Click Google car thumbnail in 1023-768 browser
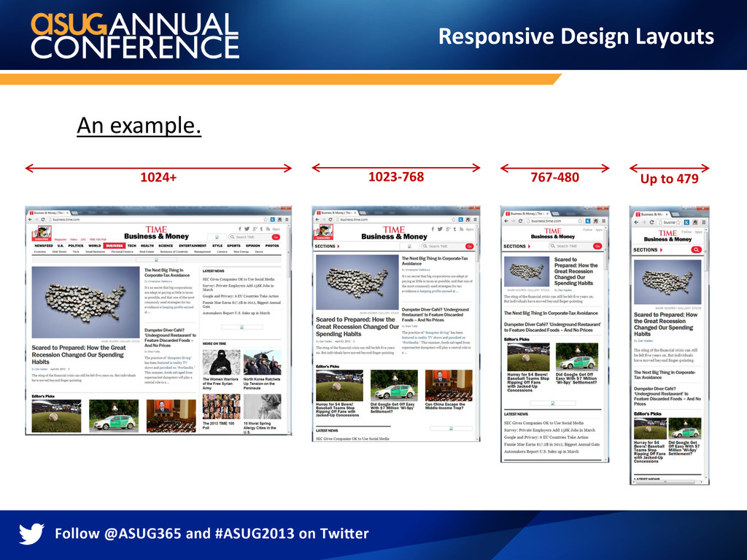Viewport: 747px width, 560px height. pos(394,386)
